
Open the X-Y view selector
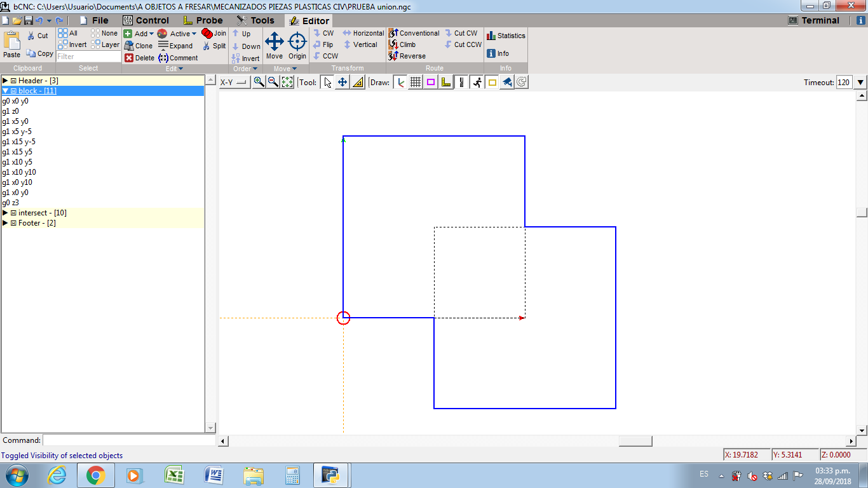[x=234, y=82]
